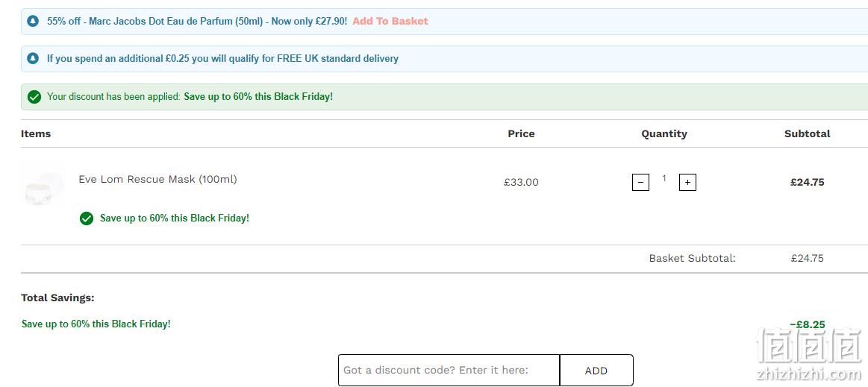This screenshot has height=387, width=868.
Task: Click the ADD discount code button
Action: pyautogui.click(x=596, y=371)
